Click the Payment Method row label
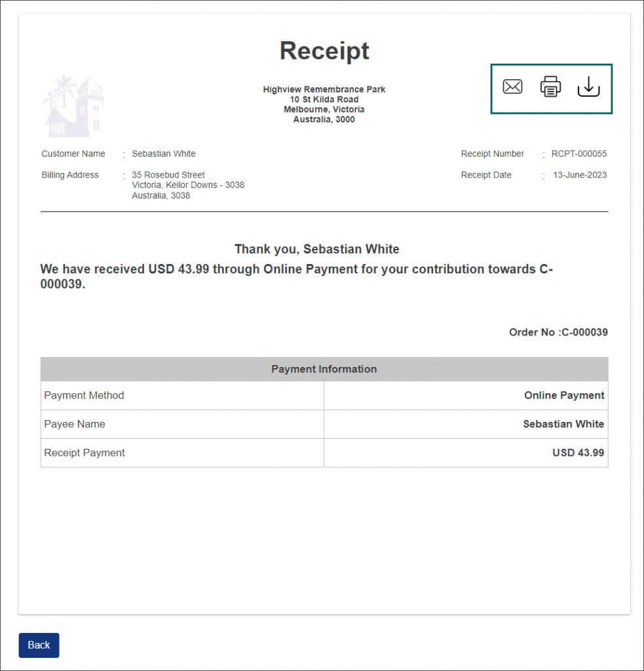644x671 pixels. point(84,395)
